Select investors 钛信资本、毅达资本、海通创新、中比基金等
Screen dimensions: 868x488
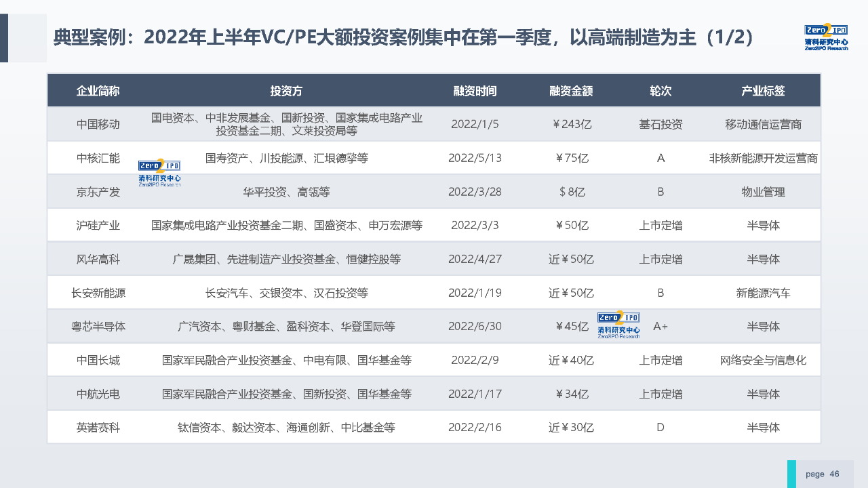tap(287, 428)
